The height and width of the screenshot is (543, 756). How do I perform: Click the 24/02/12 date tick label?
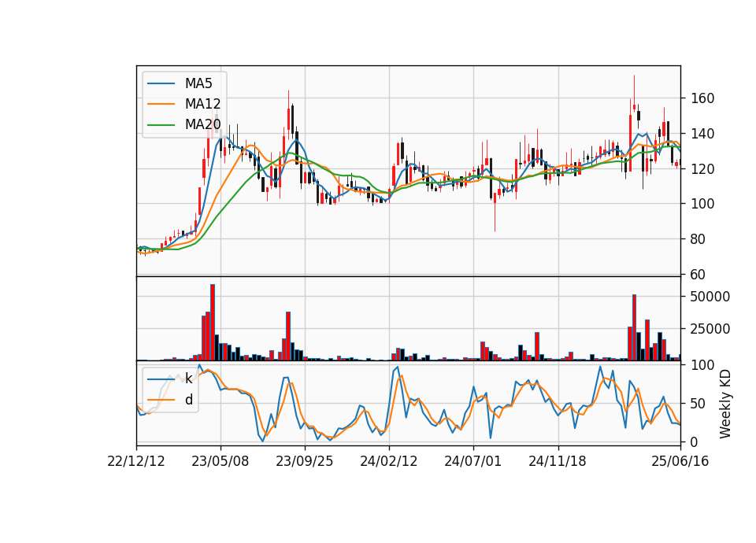coord(388,461)
